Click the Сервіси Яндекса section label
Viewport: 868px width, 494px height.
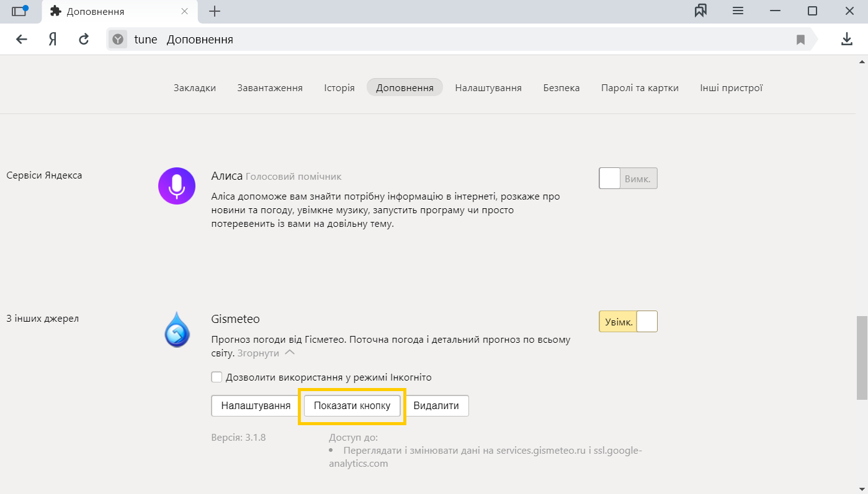[44, 175]
